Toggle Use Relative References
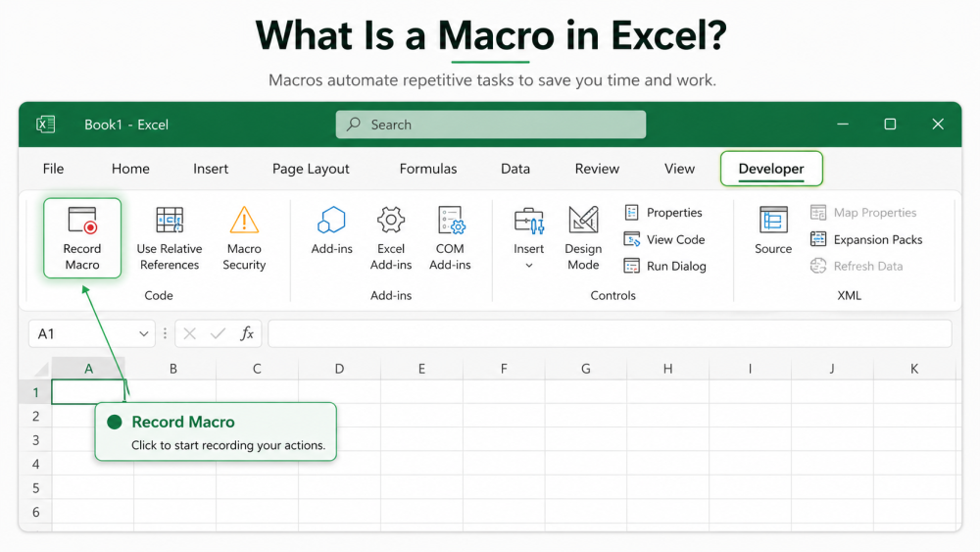980x552 pixels. [x=170, y=238]
